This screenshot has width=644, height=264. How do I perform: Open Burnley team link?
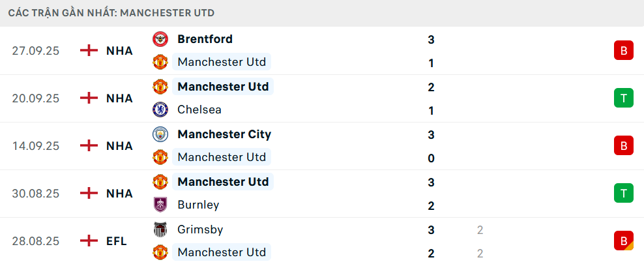tap(198, 205)
